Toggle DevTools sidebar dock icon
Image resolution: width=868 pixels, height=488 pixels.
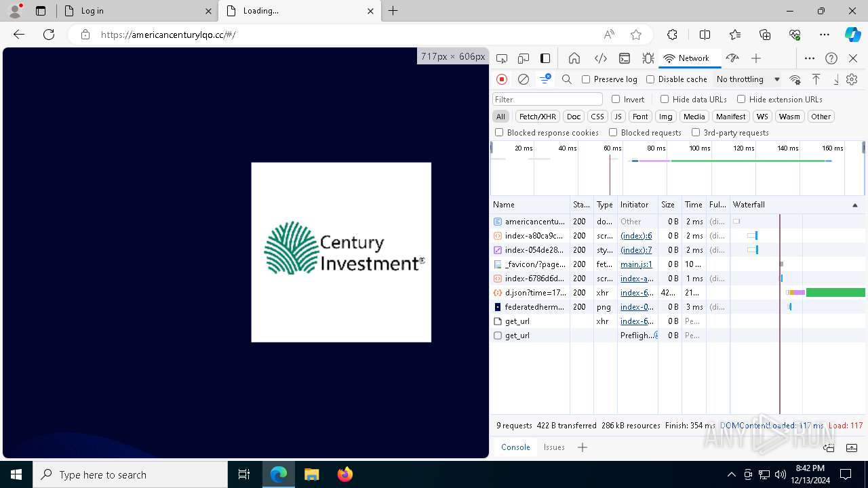tap(545, 58)
